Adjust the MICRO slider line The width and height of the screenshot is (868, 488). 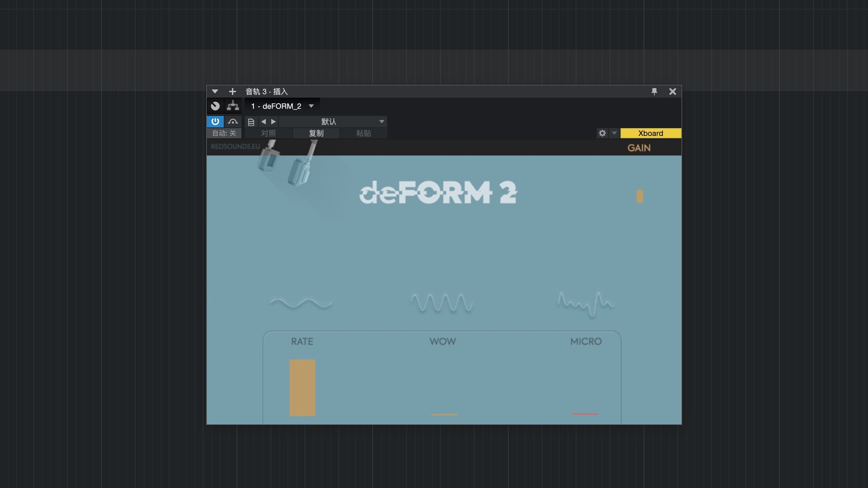[585, 414]
